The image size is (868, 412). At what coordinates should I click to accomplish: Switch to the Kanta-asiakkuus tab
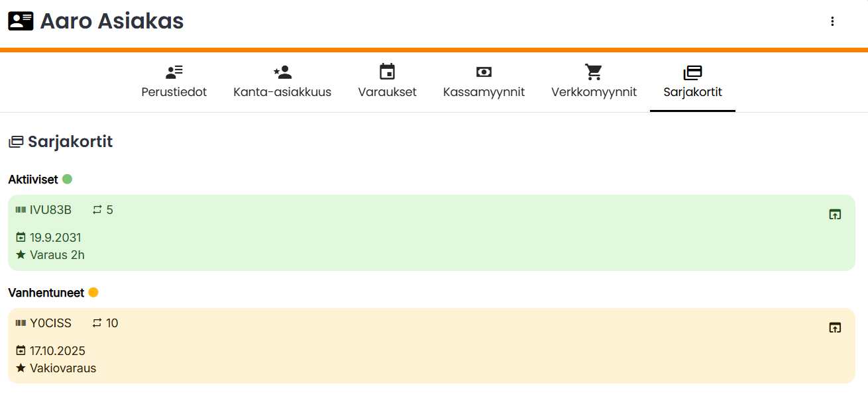[x=282, y=82]
